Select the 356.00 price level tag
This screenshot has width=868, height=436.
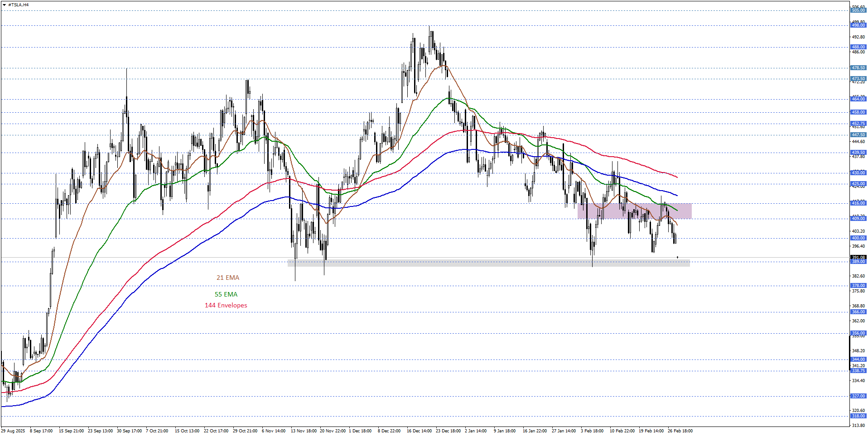pyautogui.click(x=858, y=333)
